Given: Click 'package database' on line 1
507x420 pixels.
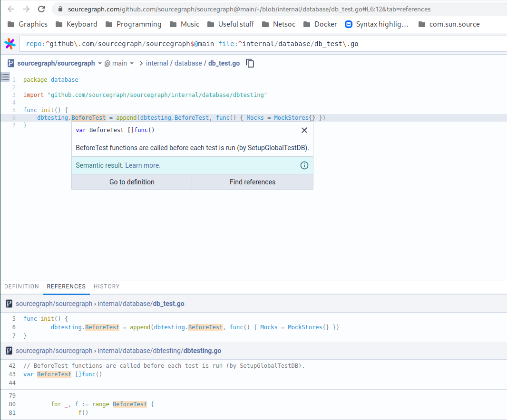Looking at the screenshot, I should 51,80.
